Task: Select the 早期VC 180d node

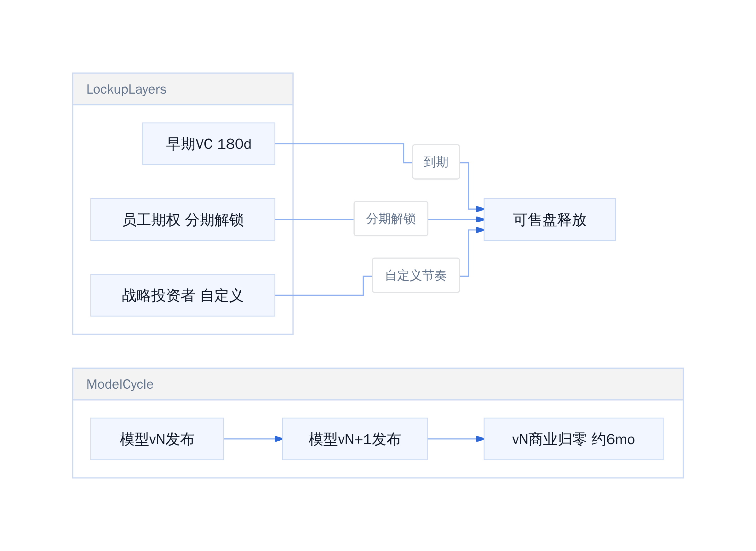Action: (209, 144)
